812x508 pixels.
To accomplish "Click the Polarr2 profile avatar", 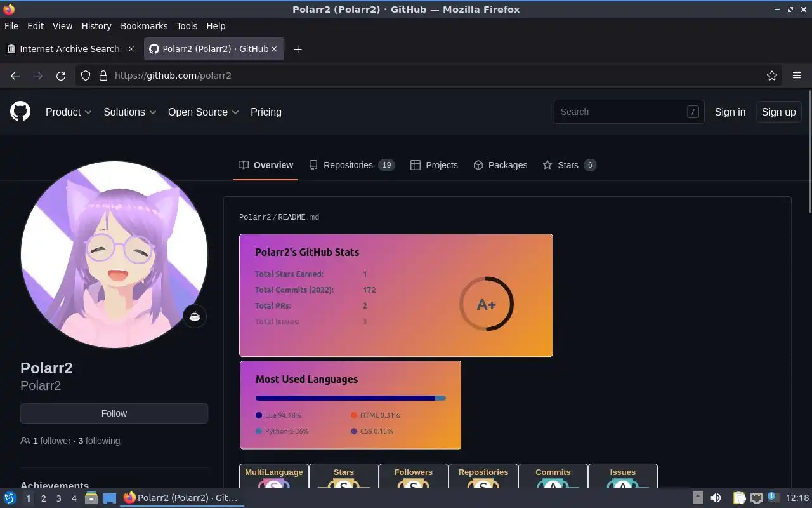I will 114,254.
